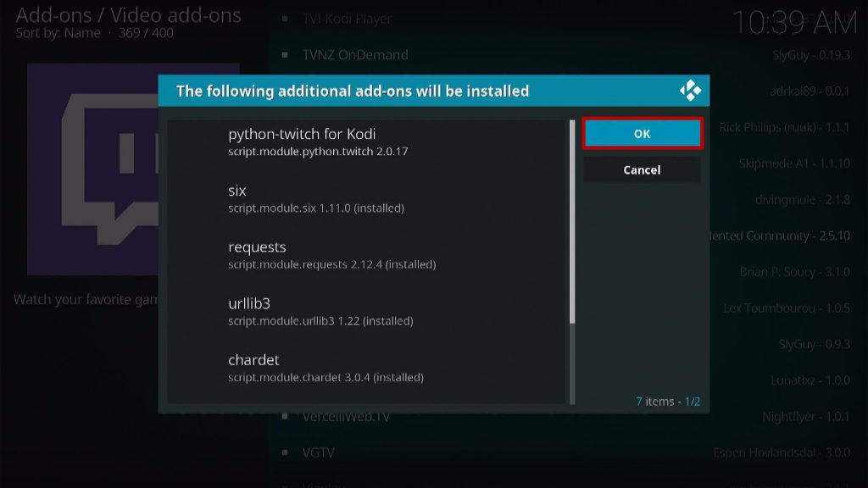The height and width of the screenshot is (488, 868).
Task: Confirm installation with the OK button
Action: point(643,133)
